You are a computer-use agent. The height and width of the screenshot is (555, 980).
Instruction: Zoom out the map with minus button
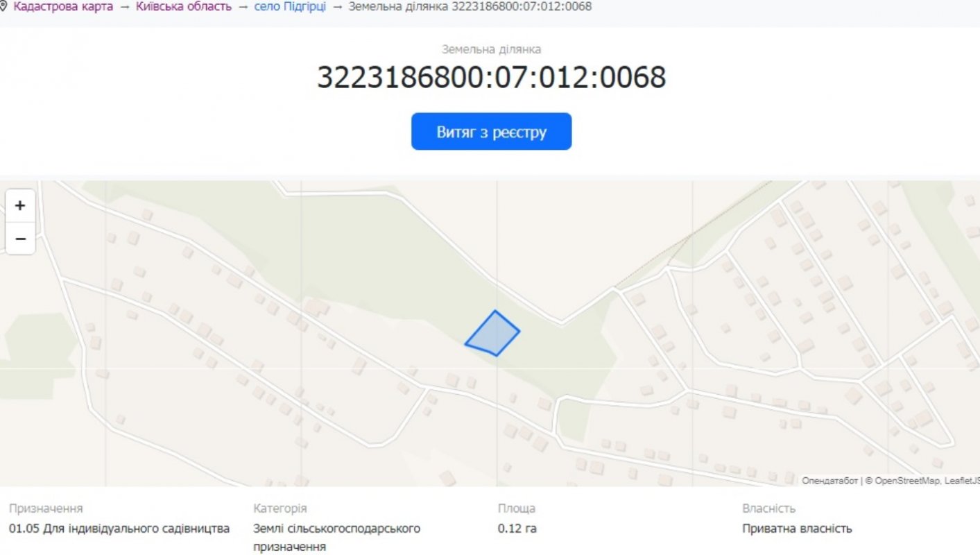(x=20, y=239)
